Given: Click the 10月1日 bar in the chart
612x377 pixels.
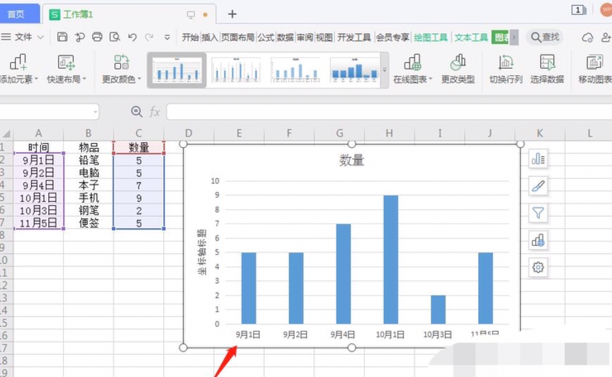Looking at the screenshot, I should point(391,260).
